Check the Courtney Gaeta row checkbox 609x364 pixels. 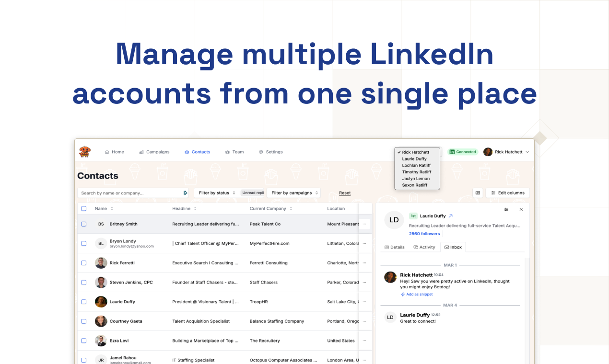[84, 321]
